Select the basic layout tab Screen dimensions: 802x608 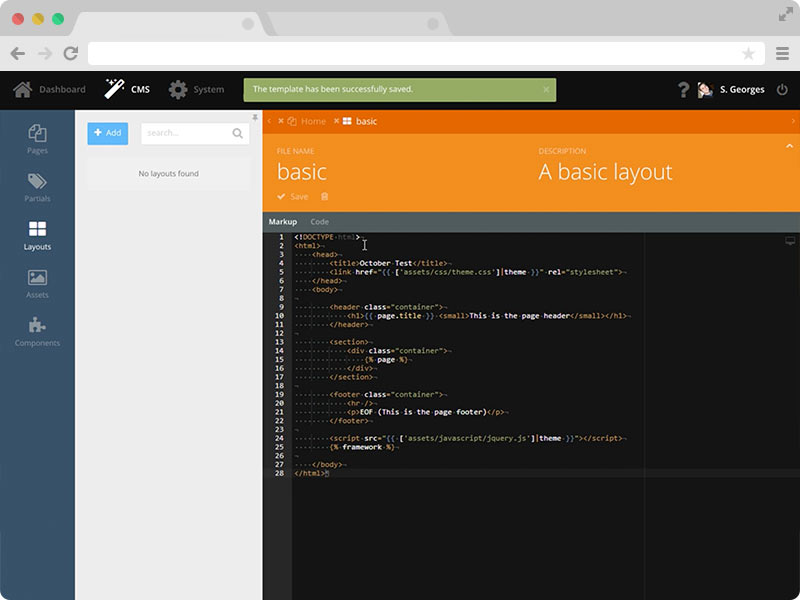point(360,121)
